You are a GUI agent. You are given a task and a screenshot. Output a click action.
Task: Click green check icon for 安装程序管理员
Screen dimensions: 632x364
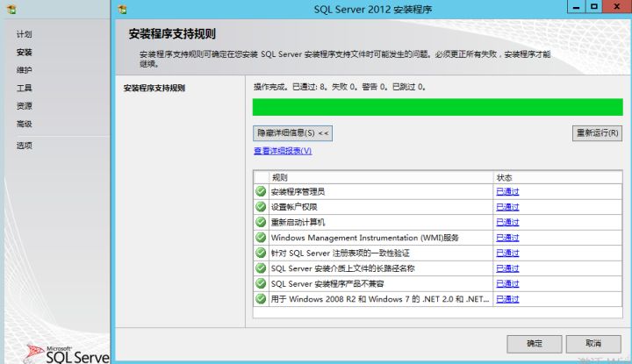click(x=261, y=191)
